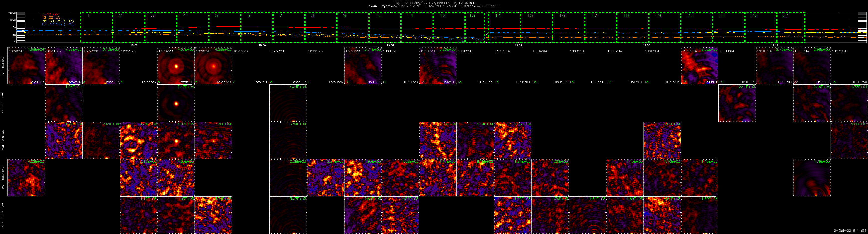Screen dimensions: 868x234
Task: Click the '3.0-6.0 keV' row label
Action: [x=3, y=66]
